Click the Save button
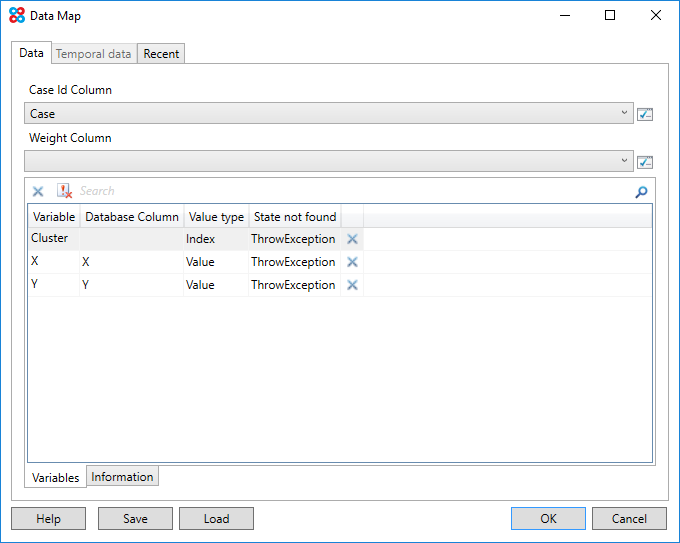This screenshot has height=543, width=680. [x=135, y=519]
